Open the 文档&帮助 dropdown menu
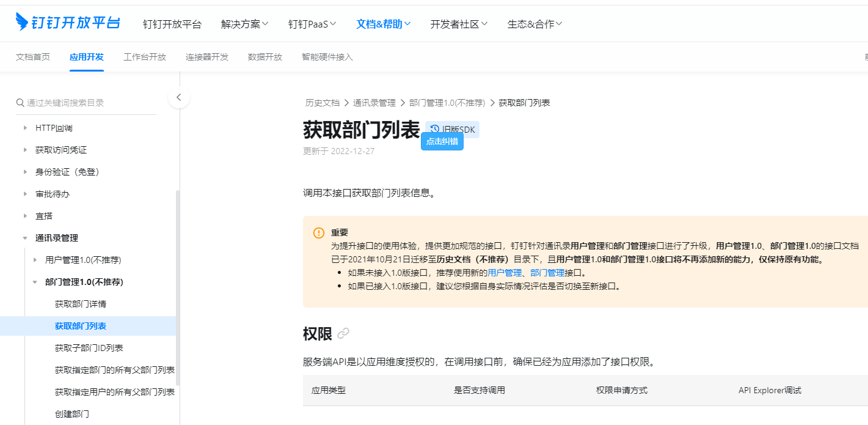The image size is (868, 425). pyautogui.click(x=384, y=24)
